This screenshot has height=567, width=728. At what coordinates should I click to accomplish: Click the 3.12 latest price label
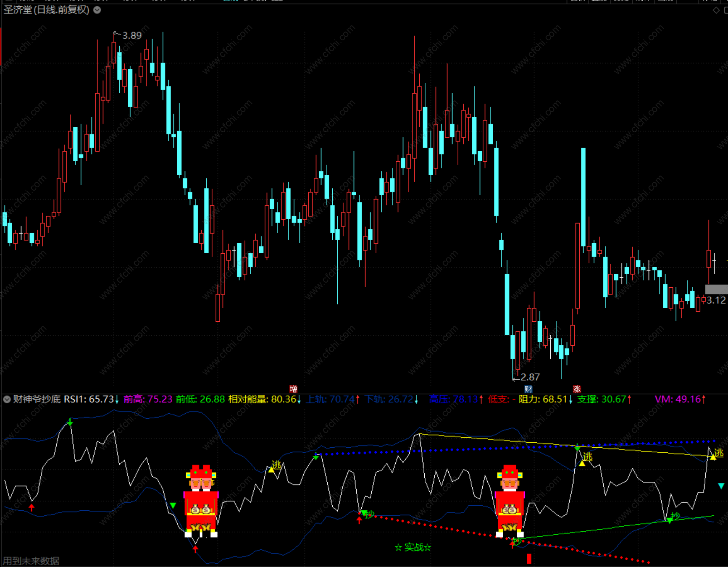click(716, 300)
